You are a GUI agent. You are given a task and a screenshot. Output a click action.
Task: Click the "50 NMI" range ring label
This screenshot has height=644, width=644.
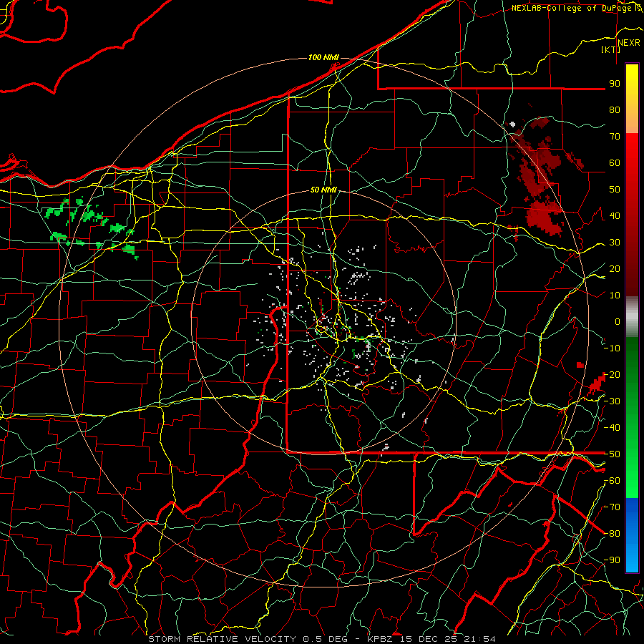pyautogui.click(x=323, y=190)
